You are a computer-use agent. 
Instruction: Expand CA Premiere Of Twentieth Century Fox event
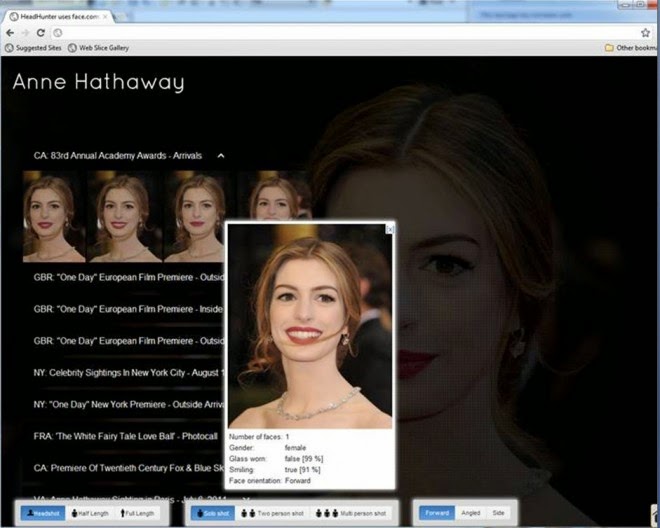click(x=129, y=468)
